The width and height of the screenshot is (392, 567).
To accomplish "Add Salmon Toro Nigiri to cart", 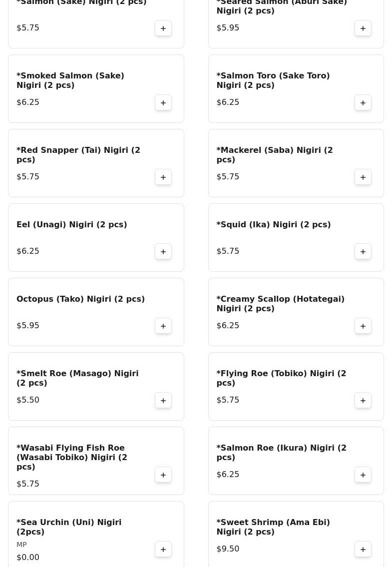I will 363,103.
